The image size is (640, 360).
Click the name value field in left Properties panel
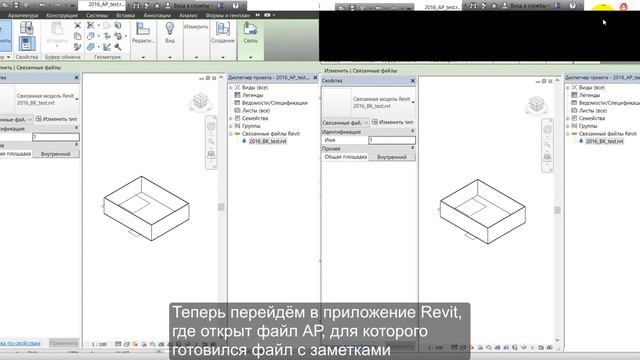pyautogui.click(x=56, y=137)
